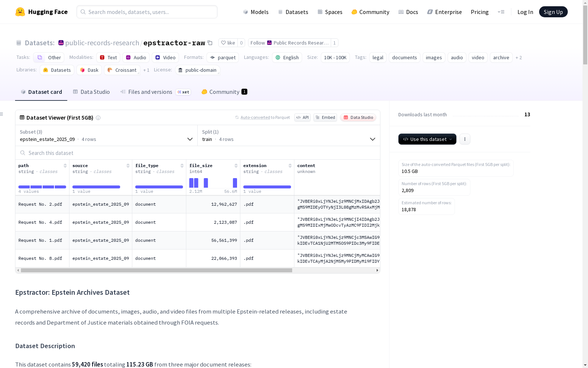Click the Auto-converted link
The image size is (588, 368).
coord(255,117)
